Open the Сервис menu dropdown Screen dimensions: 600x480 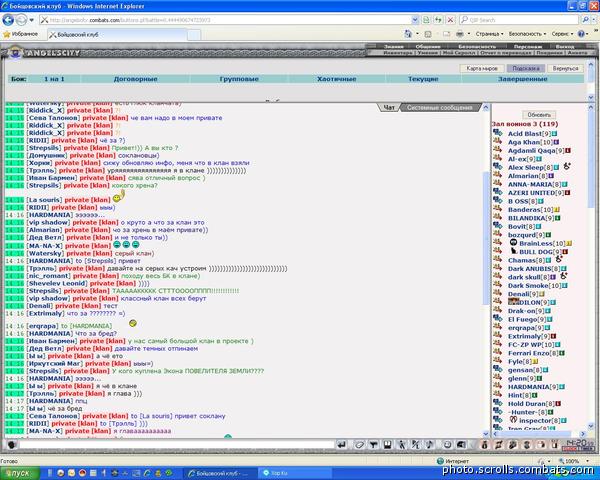[x=562, y=34]
